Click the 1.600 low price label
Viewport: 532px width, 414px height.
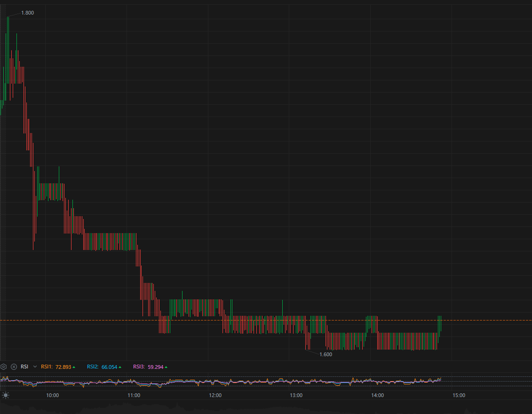tap(326, 354)
